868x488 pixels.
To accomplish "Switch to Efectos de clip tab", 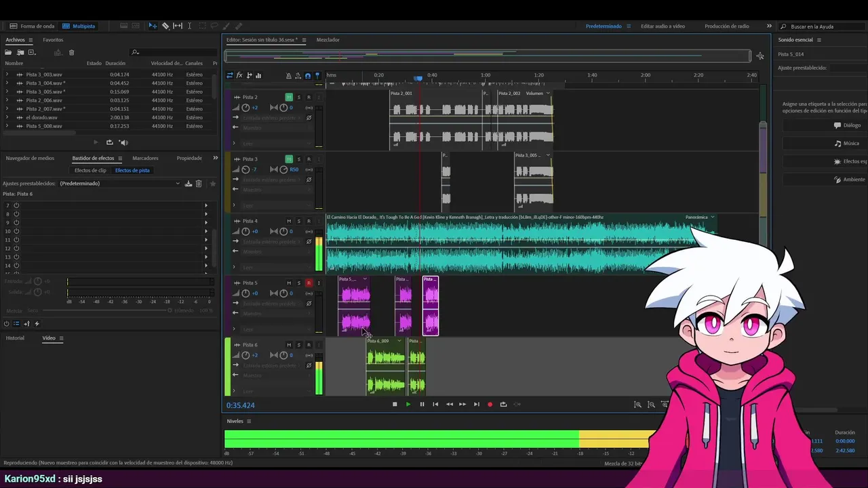I will coord(90,170).
